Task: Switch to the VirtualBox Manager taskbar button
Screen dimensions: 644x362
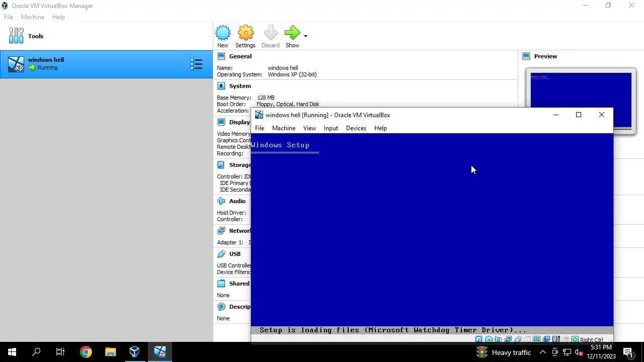Action: click(x=134, y=352)
